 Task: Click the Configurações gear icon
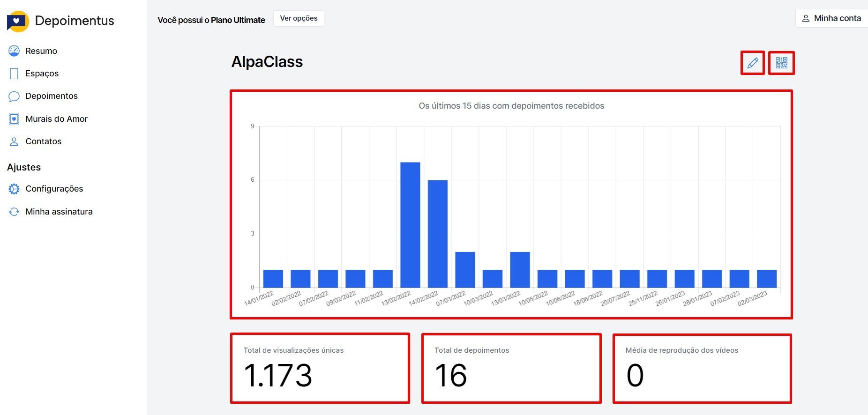coord(14,189)
